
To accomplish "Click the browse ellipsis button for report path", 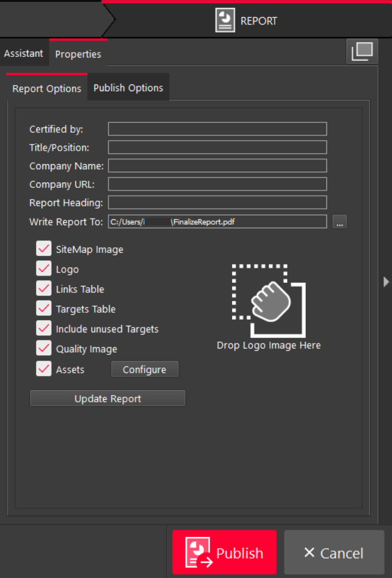I will point(340,222).
